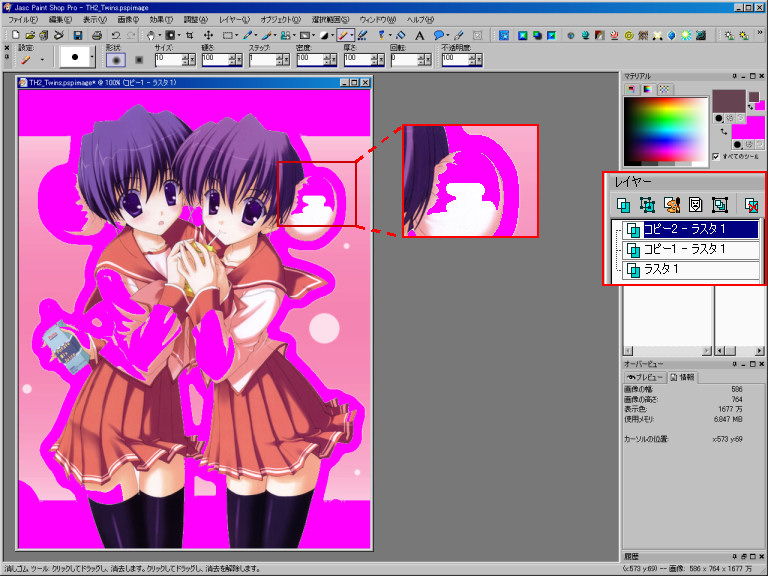Expand the Preset Shapes flyout arrow
The image size is (768, 576).
coord(447,35)
